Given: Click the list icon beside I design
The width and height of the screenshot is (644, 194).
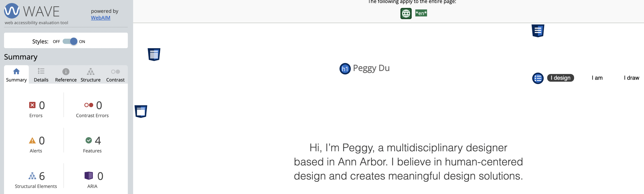Looking at the screenshot, I should pyautogui.click(x=538, y=78).
